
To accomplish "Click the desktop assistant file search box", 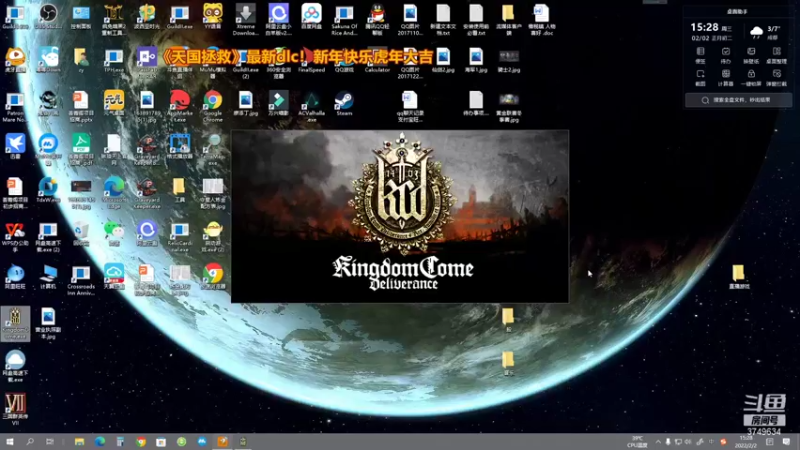I will (738, 100).
